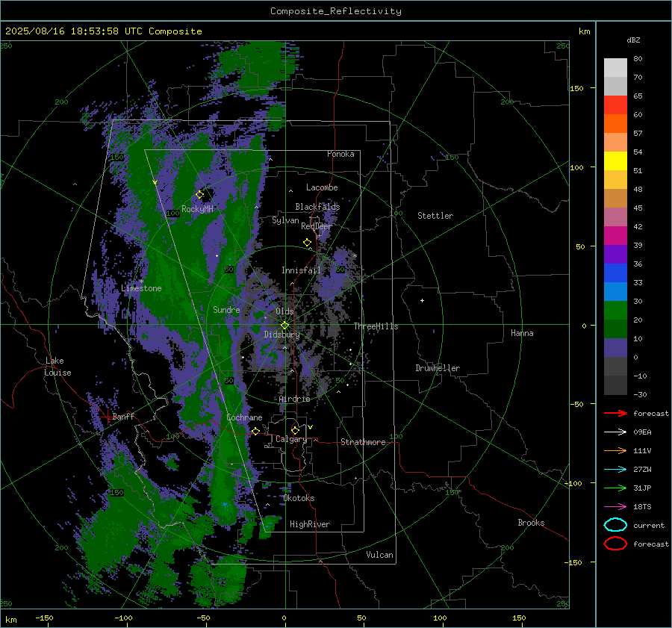
Task: Click the green 31JP arrow icon
Action: 615,488
